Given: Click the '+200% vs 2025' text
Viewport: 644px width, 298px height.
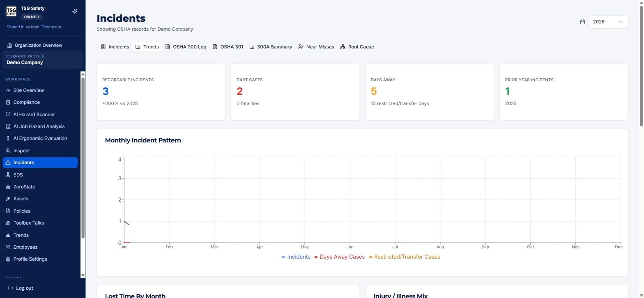Looking at the screenshot, I should [x=120, y=103].
